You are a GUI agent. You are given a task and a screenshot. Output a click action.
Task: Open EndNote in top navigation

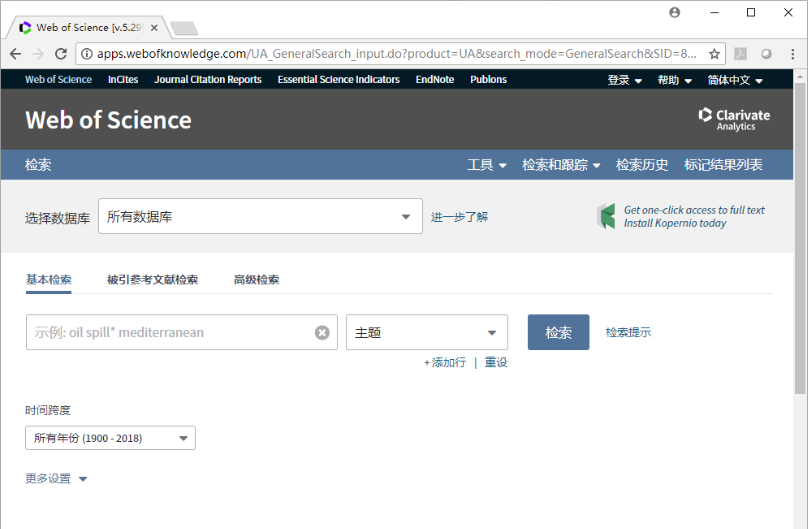tap(435, 79)
